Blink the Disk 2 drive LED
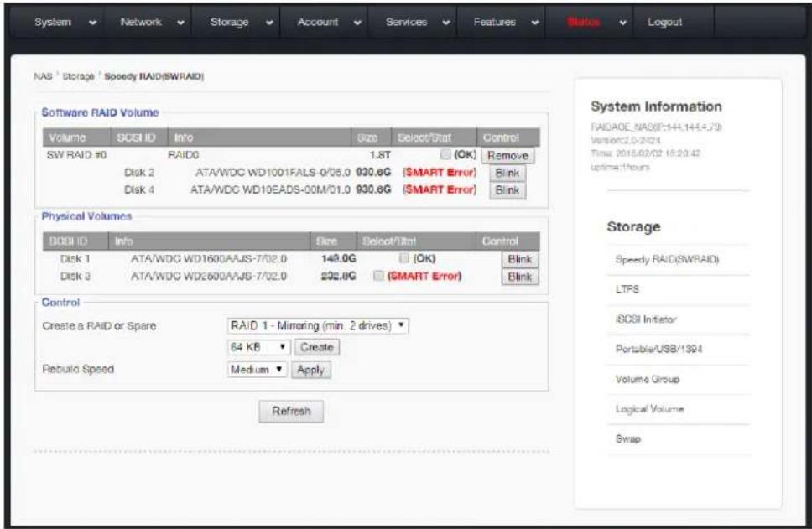The image size is (812, 529). [x=507, y=173]
